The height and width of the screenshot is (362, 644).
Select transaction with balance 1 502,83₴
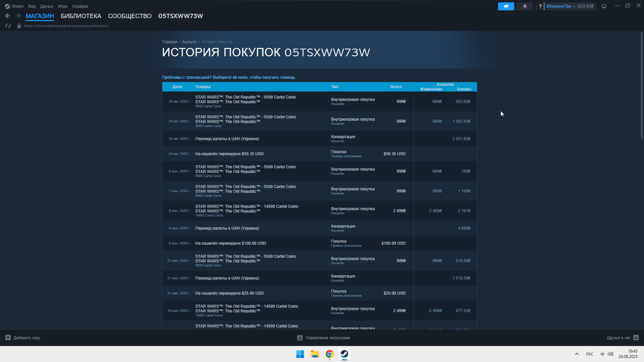(x=319, y=121)
